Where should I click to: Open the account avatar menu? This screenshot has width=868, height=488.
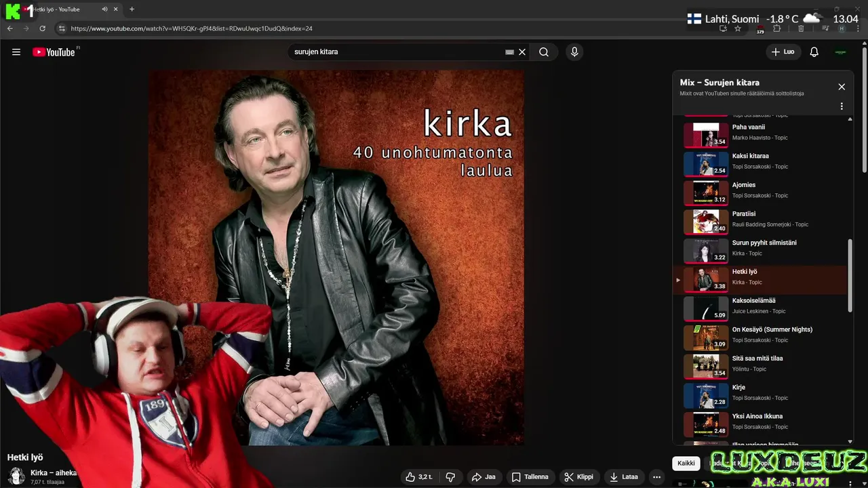841,52
